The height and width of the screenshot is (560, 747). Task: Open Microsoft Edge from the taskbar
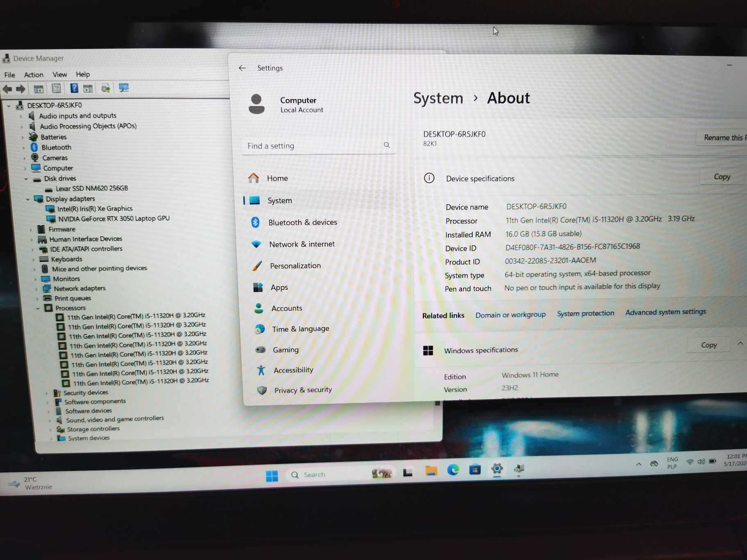[453, 470]
